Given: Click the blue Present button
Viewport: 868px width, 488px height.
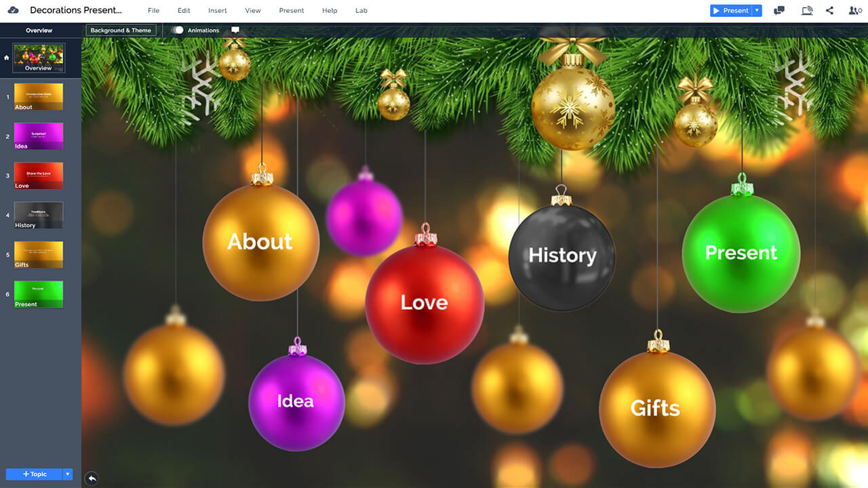Looking at the screenshot, I should pos(730,11).
